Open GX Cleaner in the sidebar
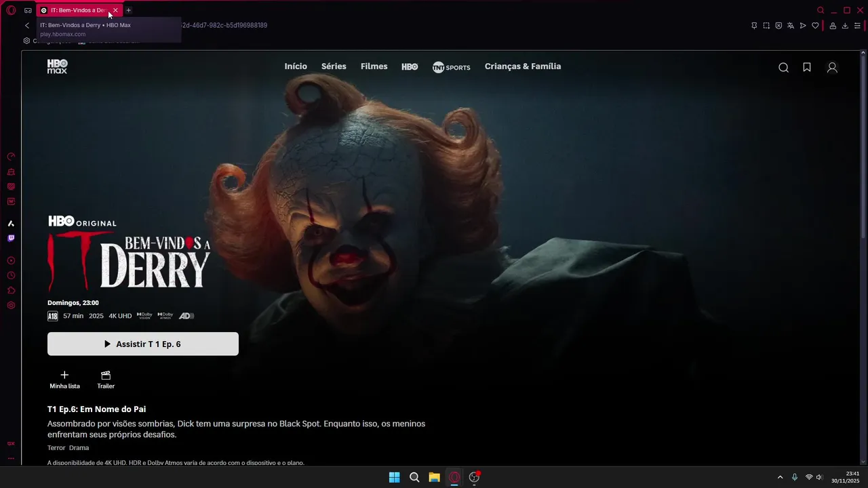The width and height of the screenshot is (868, 488). coord(11,171)
